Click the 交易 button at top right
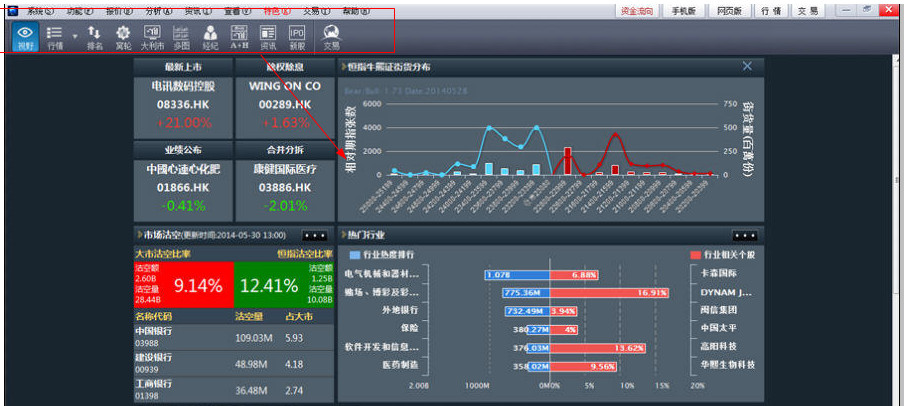905x406 pixels. coord(808,10)
